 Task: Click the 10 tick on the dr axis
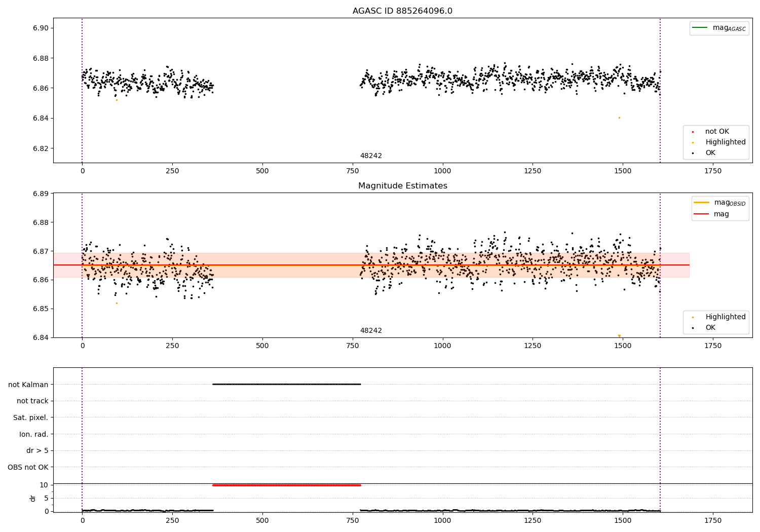click(44, 485)
